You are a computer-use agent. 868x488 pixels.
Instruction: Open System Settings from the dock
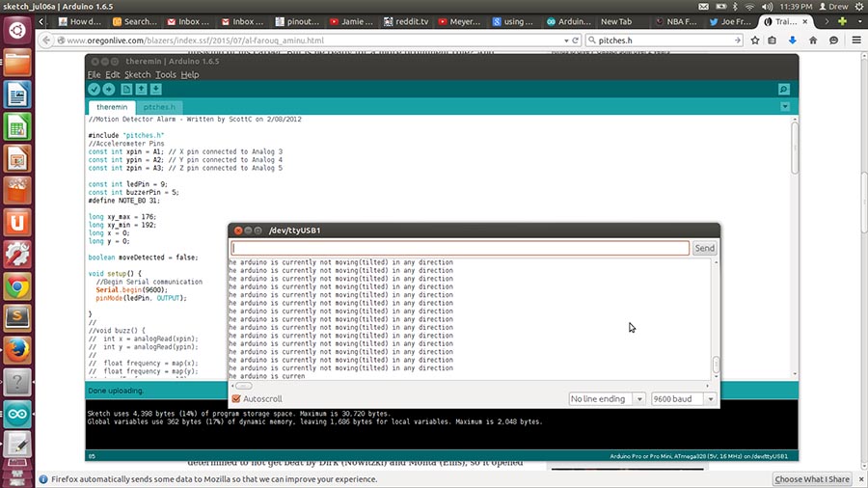[x=17, y=254]
